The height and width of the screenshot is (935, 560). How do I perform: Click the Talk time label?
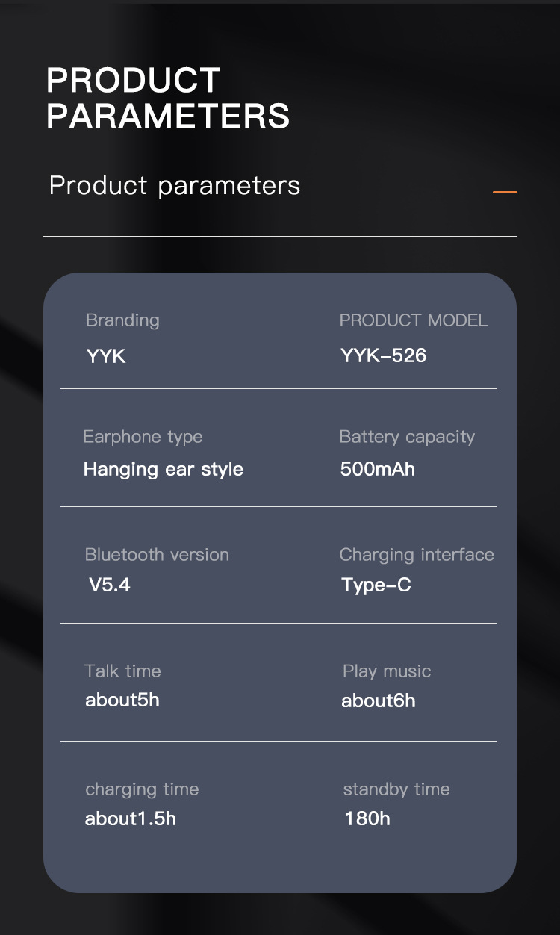click(122, 671)
